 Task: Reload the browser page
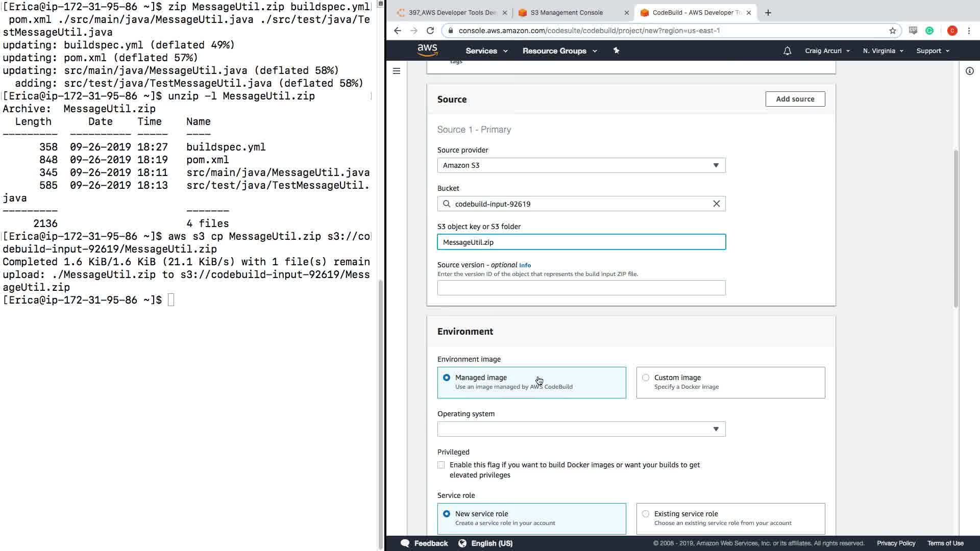tap(430, 31)
